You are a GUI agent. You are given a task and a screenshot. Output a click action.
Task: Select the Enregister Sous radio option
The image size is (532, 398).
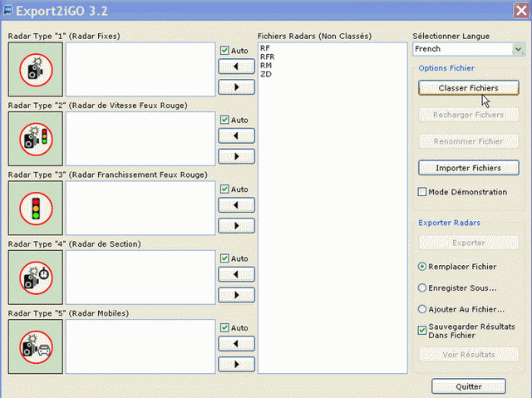click(x=422, y=287)
